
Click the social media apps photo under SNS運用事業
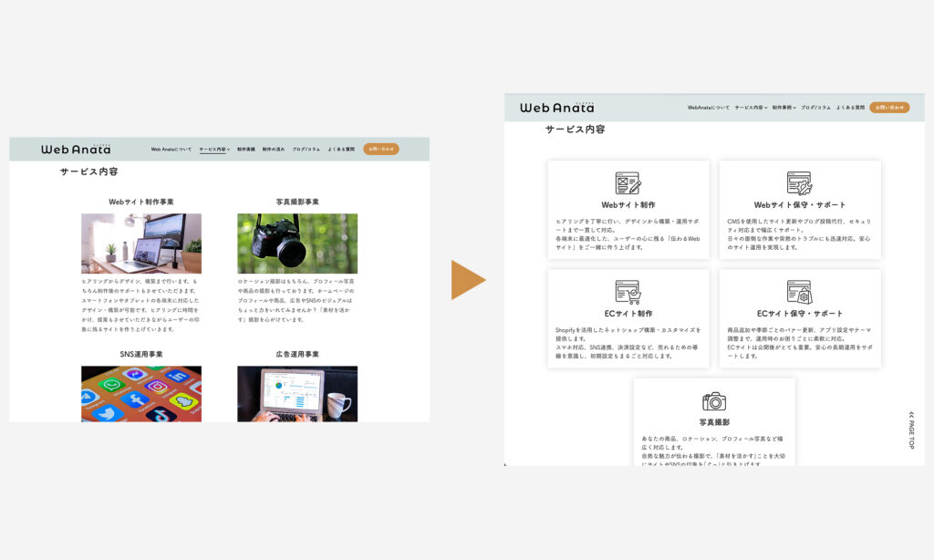click(x=141, y=394)
